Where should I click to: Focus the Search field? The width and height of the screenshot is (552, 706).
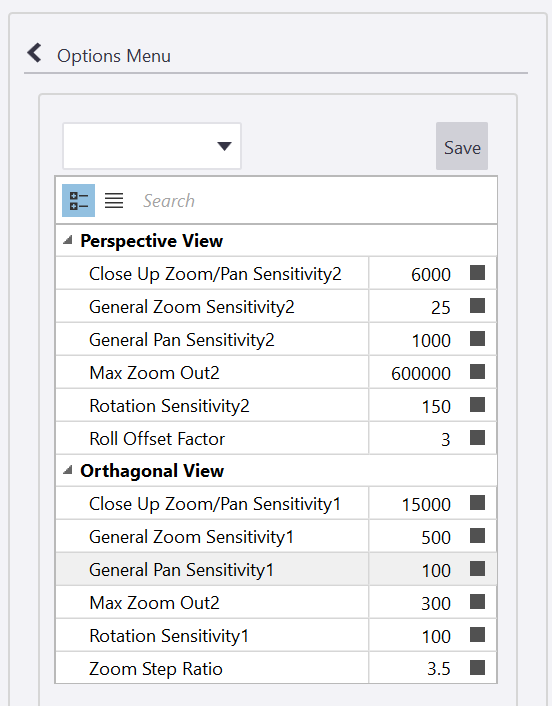(x=315, y=200)
